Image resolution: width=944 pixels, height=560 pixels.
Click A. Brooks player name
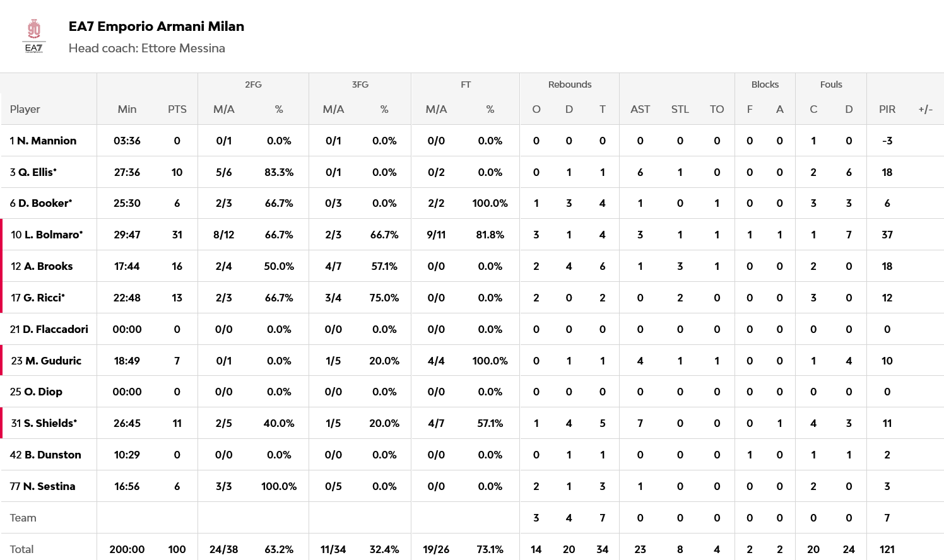click(x=48, y=266)
